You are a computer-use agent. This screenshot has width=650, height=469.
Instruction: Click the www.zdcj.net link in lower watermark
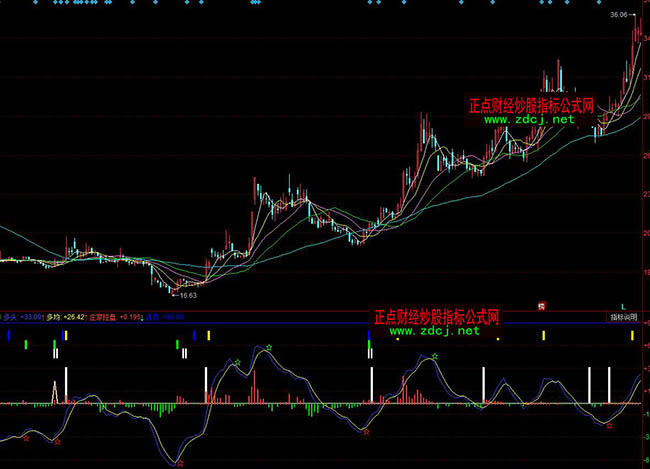[x=435, y=330]
